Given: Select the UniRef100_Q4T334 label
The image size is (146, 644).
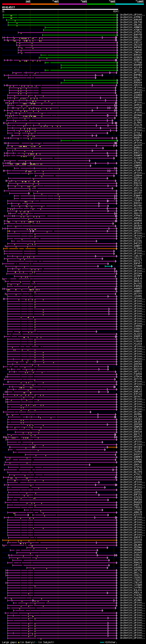Looking at the screenshot, I should pyautogui.click(x=131, y=72).
